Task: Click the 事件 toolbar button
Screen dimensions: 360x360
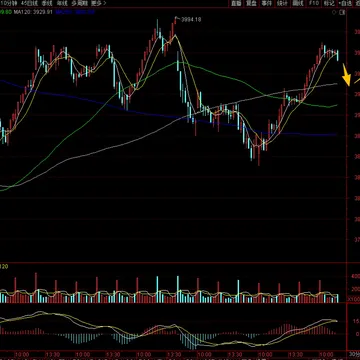Action: [267, 3]
